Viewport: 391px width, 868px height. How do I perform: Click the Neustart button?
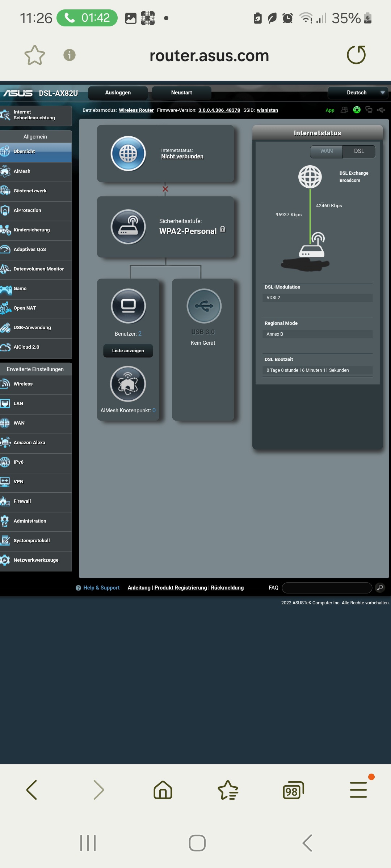(182, 93)
